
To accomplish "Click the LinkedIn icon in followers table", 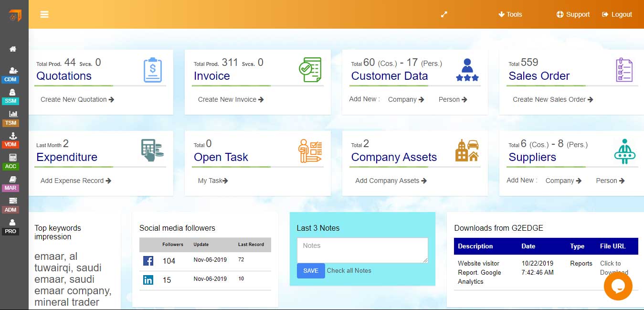I will 148,280.
